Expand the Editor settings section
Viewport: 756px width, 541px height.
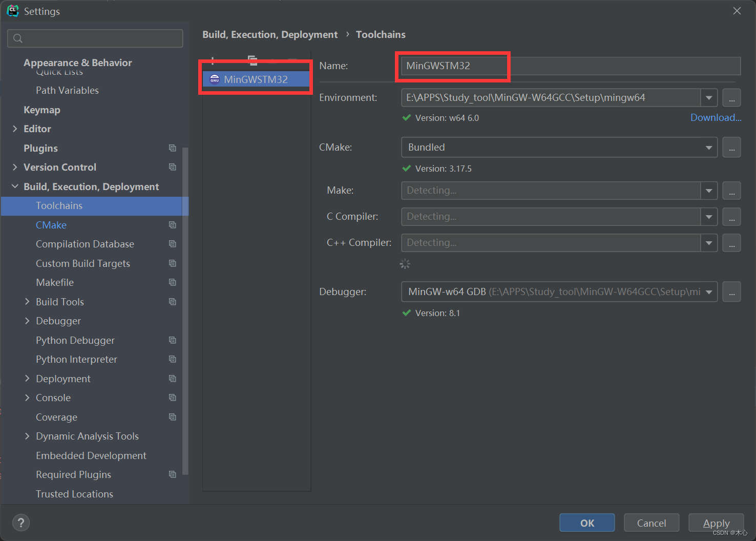click(15, 129)
